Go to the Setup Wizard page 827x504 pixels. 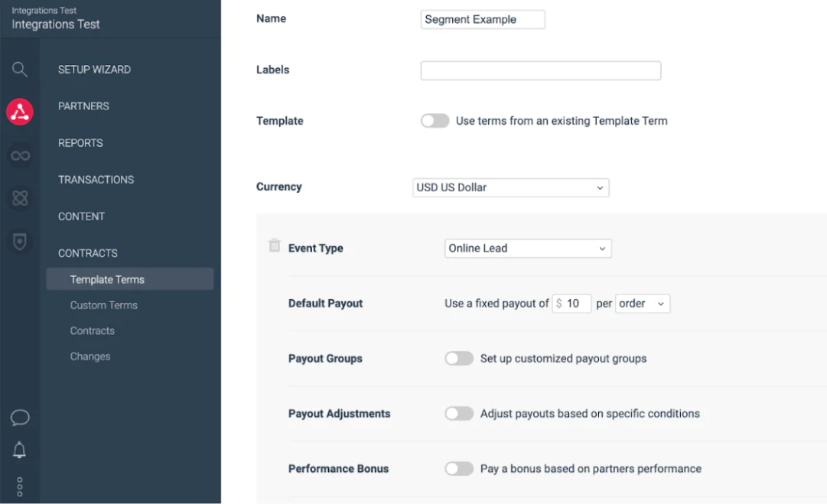pos(96,69)
